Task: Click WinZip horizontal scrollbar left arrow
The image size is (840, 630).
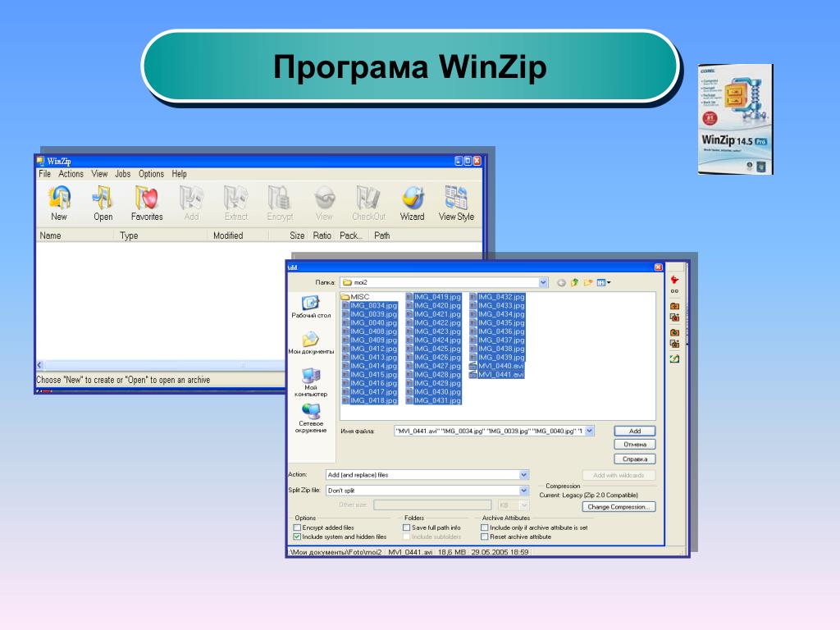Action: pos(39,365)
